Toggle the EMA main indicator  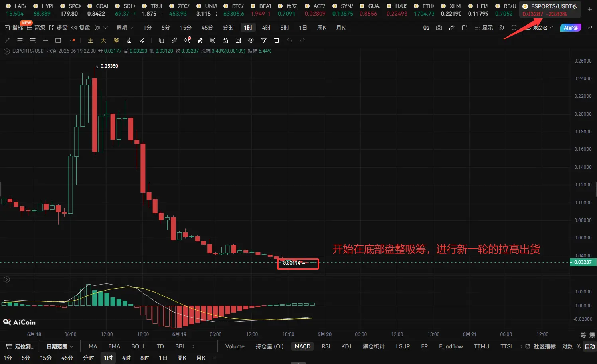click(x=114, y=346)
